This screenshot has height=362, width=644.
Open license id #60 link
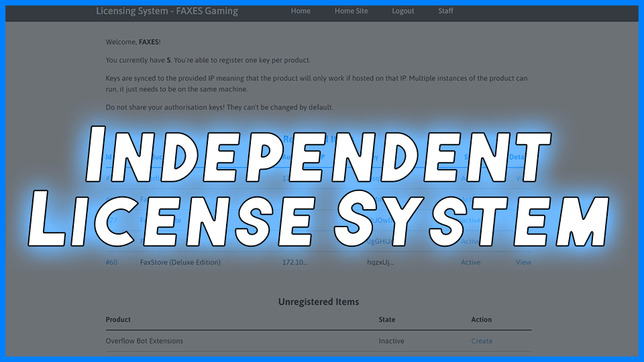click(x=111, y=262)
